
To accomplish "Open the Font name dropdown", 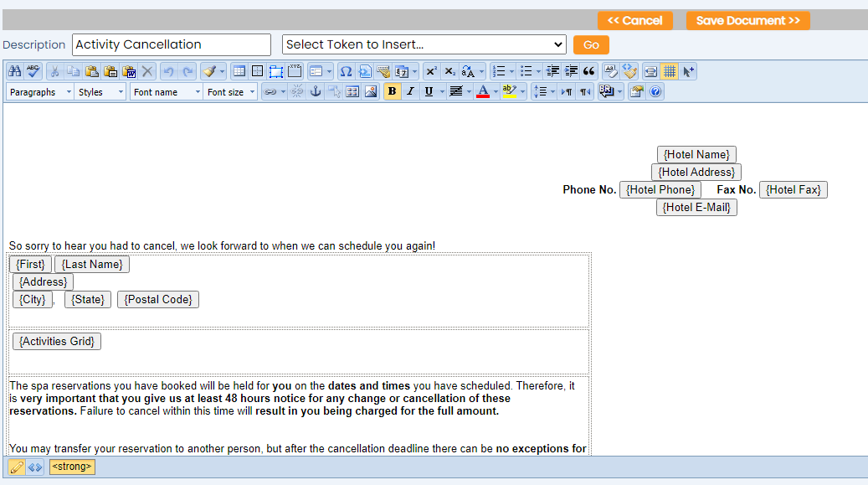I will click(166, 92).
